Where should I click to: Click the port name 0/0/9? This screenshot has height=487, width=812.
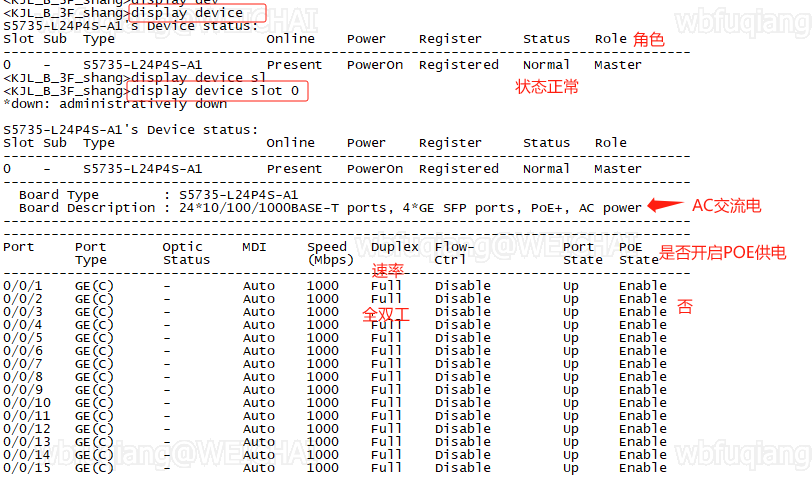[x=22, y=390]
